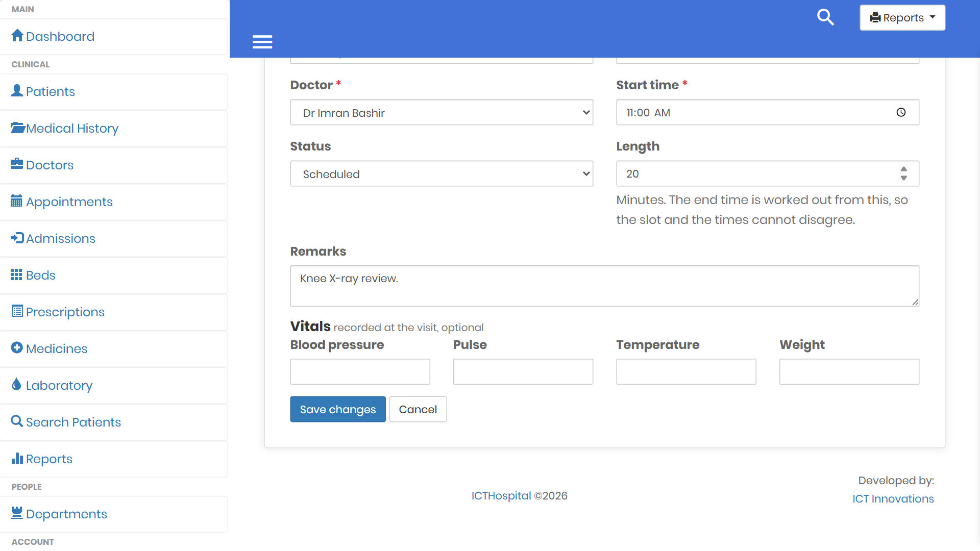Click the Blood pressure input field
Screen dimensions: 980x551
(x=360, y=371)
